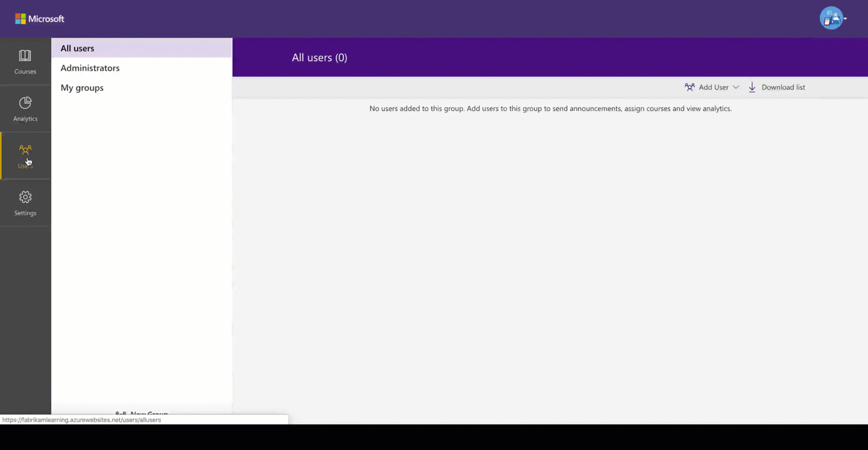Viewport: 868px width, 450px height.
Task: Click the Add User command
Action: [714, 87]
